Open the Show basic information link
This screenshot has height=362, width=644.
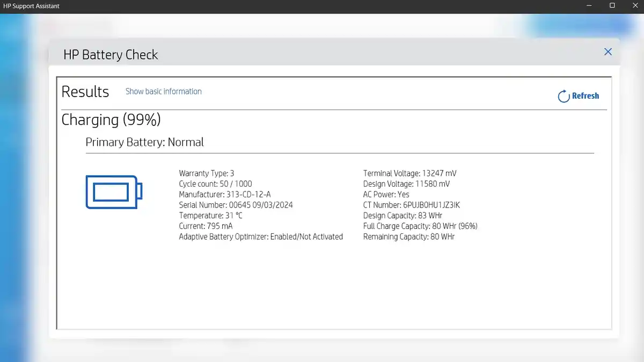(164, 92)
